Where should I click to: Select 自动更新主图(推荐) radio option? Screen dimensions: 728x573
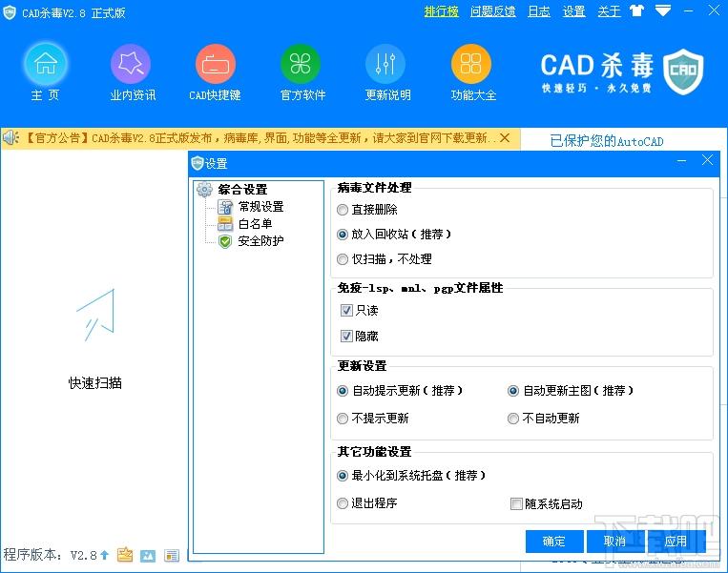point(513,391)
